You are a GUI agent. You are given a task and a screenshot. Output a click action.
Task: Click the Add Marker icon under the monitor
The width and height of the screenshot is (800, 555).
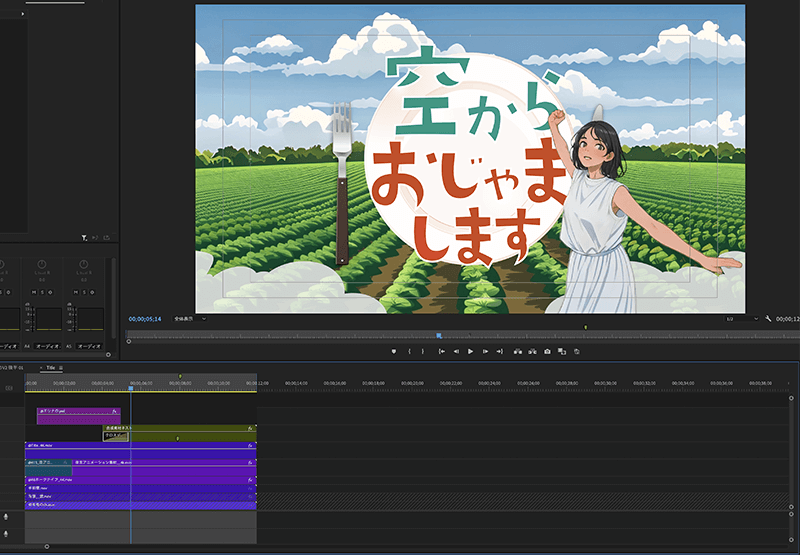394,352
